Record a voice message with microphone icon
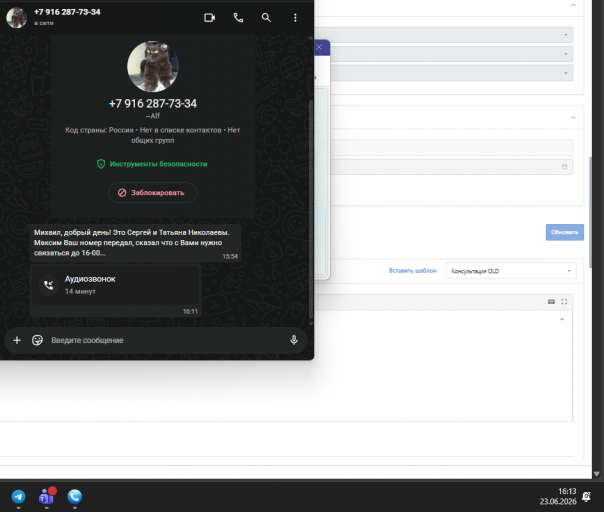The image size is (604, 512). 294,340
